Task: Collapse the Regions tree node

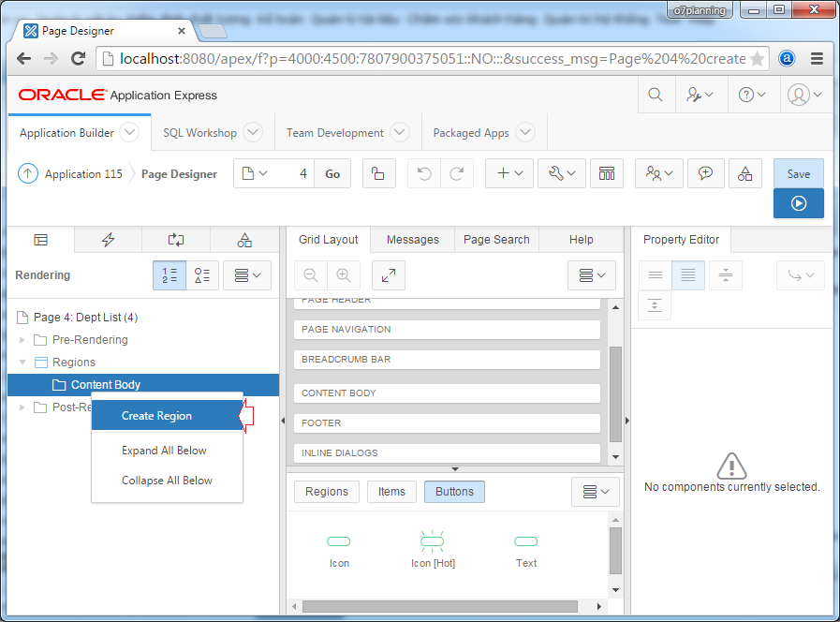Action: 22,363
